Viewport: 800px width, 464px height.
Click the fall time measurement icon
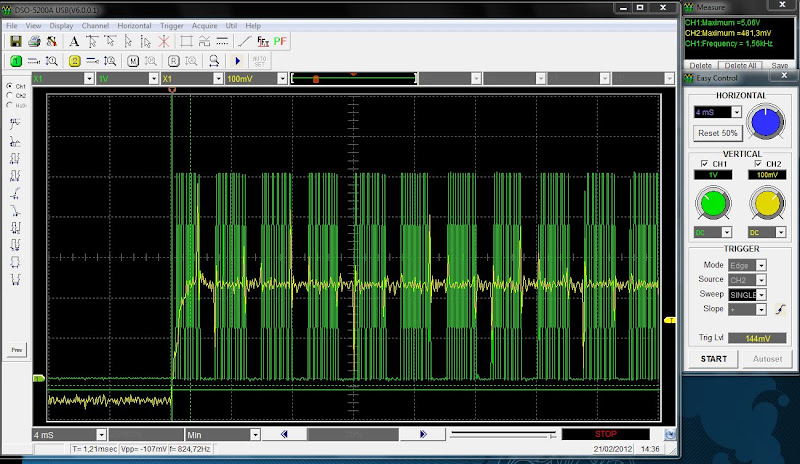15,210
